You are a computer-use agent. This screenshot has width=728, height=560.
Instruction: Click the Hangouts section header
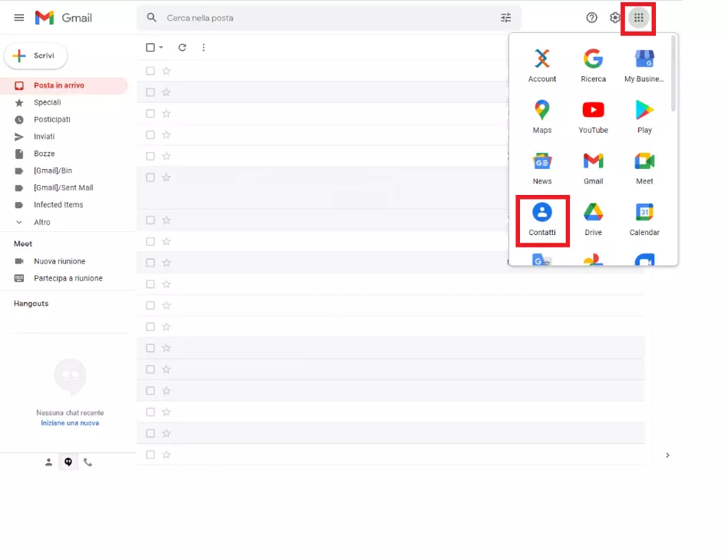(31, 303)
